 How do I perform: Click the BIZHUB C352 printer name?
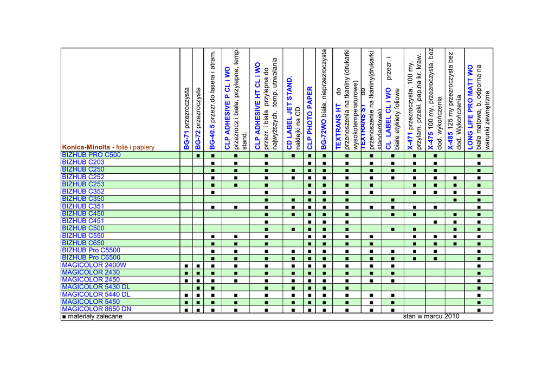pos(83,191)
